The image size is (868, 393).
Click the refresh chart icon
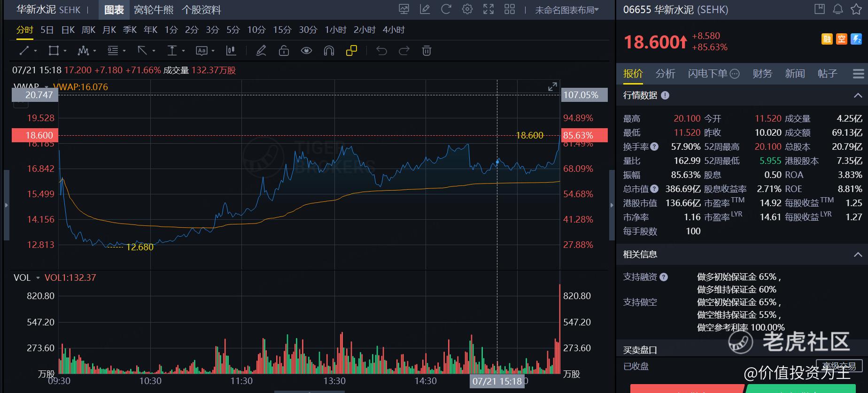click(446, 9)
